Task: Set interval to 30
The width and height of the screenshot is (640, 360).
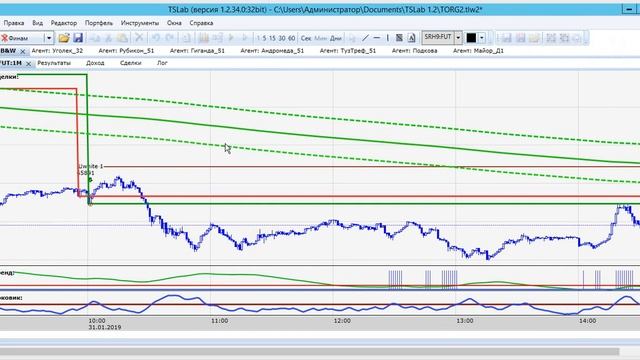Action: tap(282, 38)
